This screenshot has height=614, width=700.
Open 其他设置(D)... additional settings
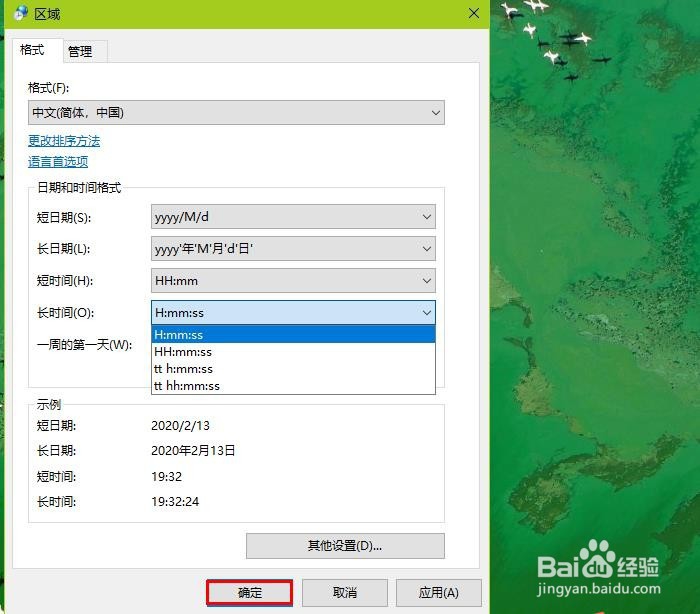coord(345,546)
